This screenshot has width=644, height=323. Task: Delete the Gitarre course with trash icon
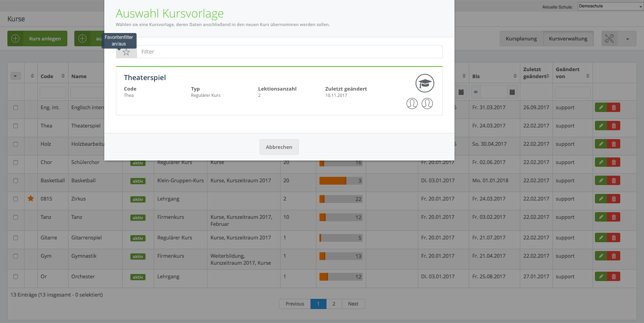click(x=614, y=237)
